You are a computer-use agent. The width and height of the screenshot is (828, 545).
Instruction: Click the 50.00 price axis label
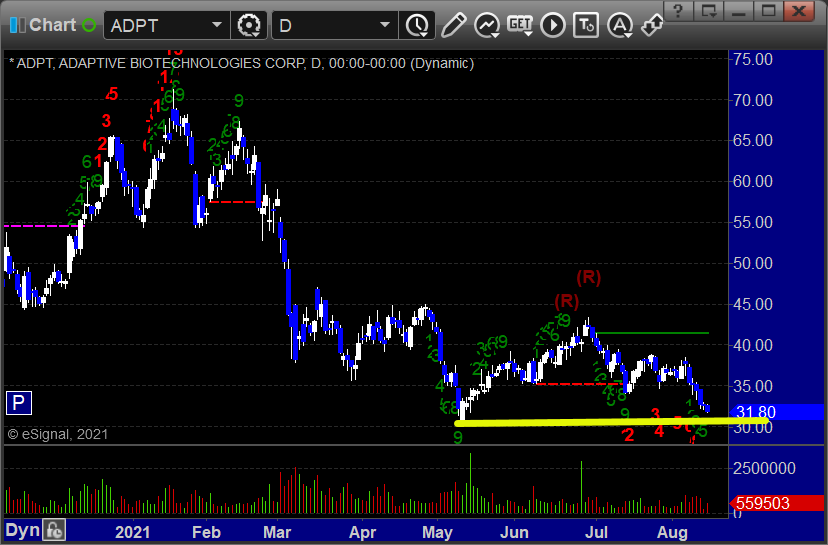coord(752,263)
